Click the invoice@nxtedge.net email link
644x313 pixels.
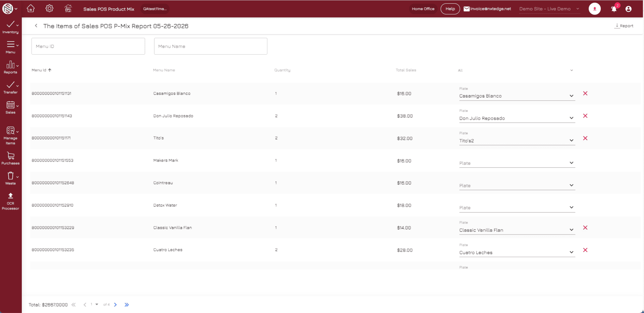tap(490, 9)
